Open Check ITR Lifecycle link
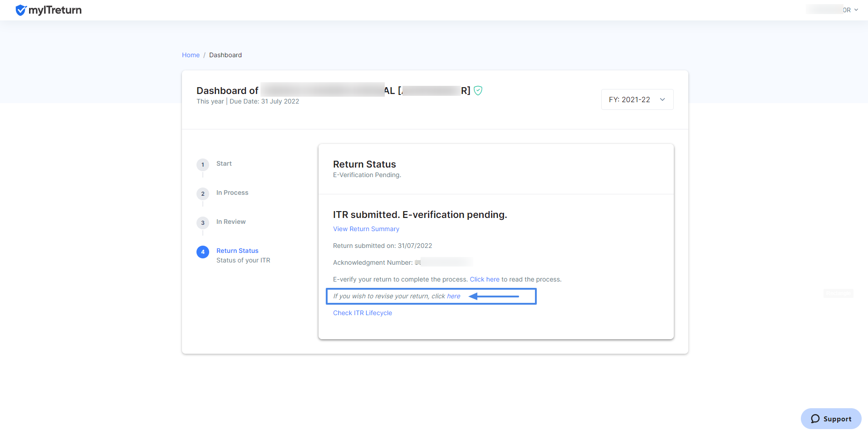This screenshot has height=435, width=868. 363,313
